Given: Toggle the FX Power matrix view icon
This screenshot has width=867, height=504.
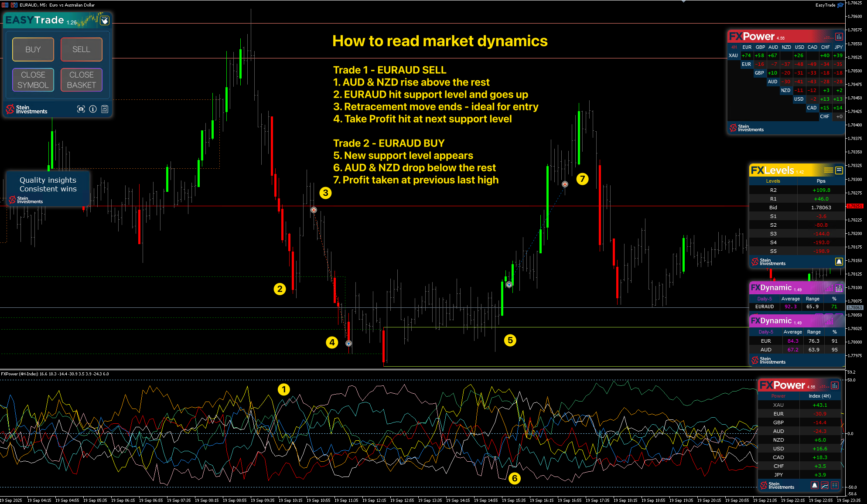Looking at the screenshot, I should pyautogui.click(x=839, y=37).
